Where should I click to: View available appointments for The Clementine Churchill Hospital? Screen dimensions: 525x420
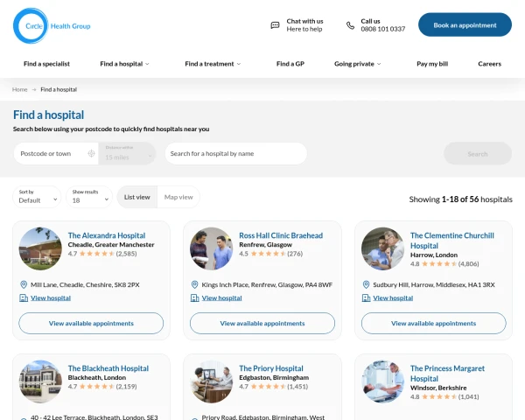coord(434,323)
